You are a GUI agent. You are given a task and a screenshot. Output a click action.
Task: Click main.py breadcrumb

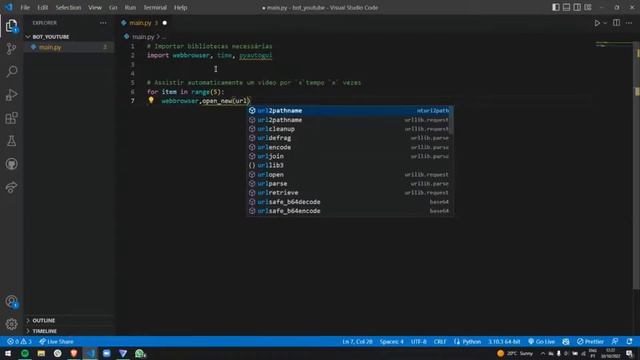coord(143,37)
